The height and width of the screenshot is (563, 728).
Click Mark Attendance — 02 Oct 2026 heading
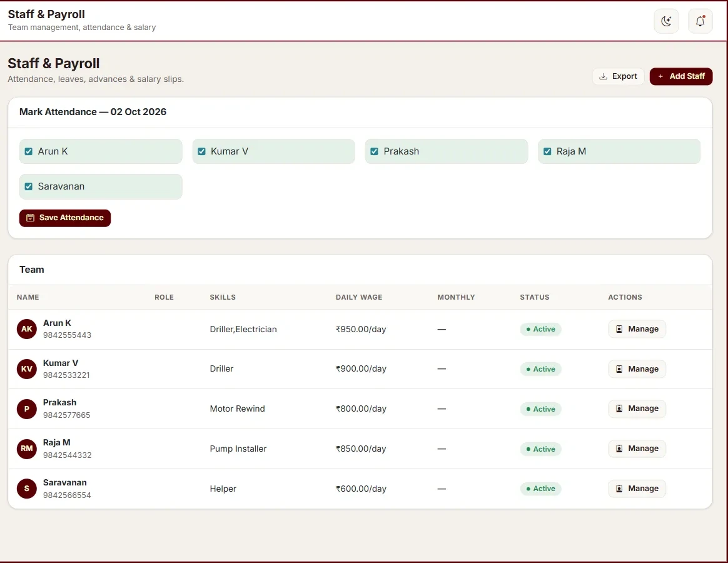tap(93, 112)
